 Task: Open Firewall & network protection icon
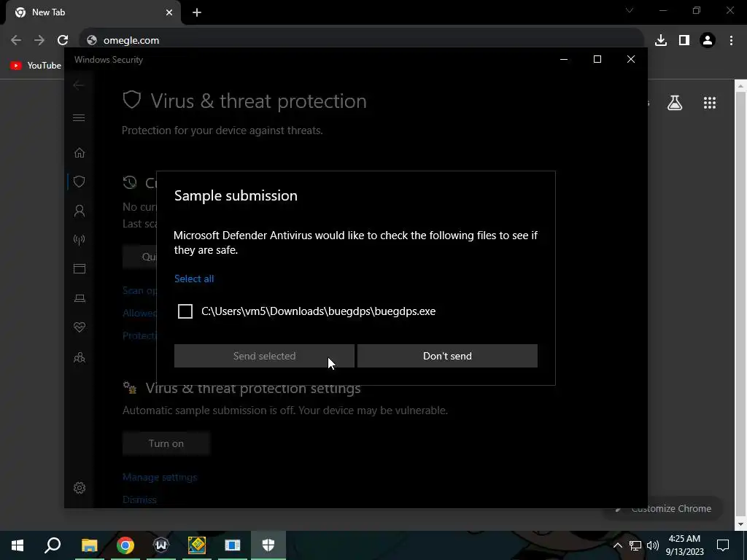click(80, 239)
